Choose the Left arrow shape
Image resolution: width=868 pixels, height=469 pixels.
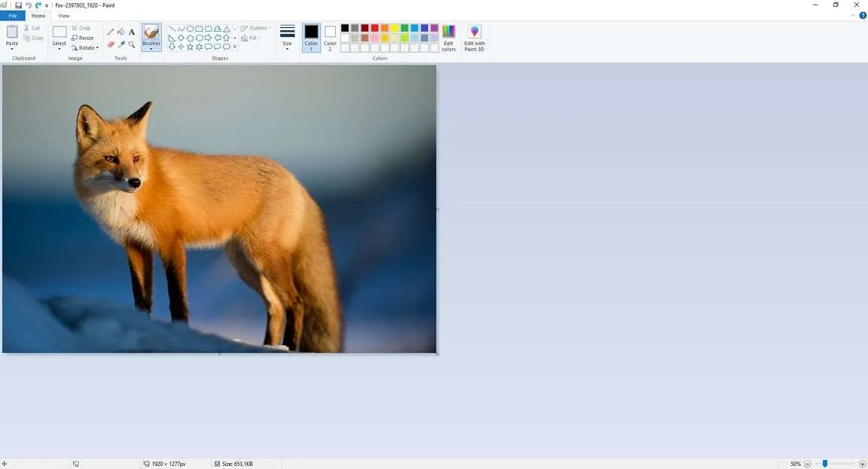coord(218,38)
